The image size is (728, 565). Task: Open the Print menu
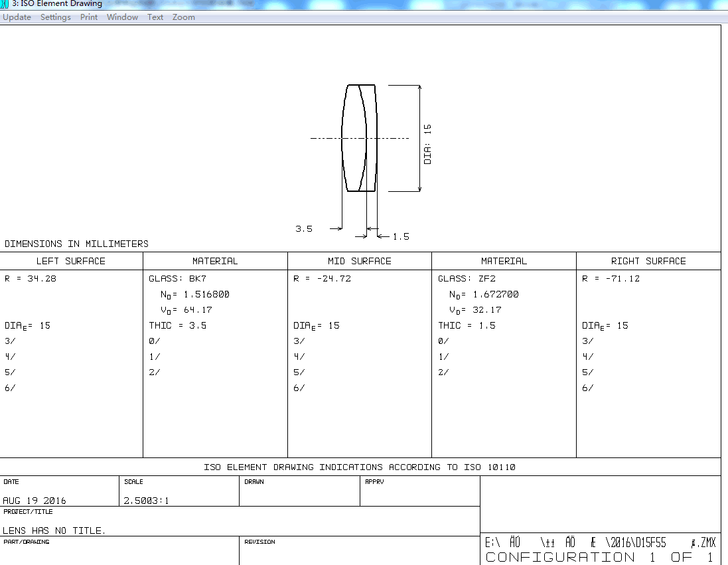(88, 17)
